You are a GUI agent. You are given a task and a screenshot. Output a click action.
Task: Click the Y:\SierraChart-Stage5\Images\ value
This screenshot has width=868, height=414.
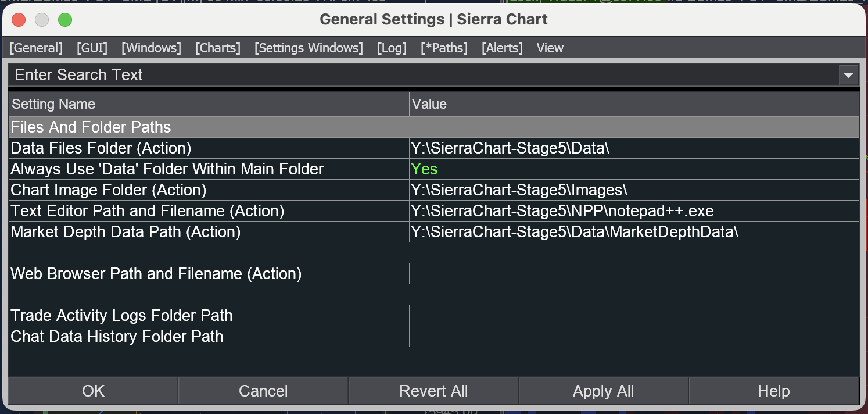[x=634, y=190]
